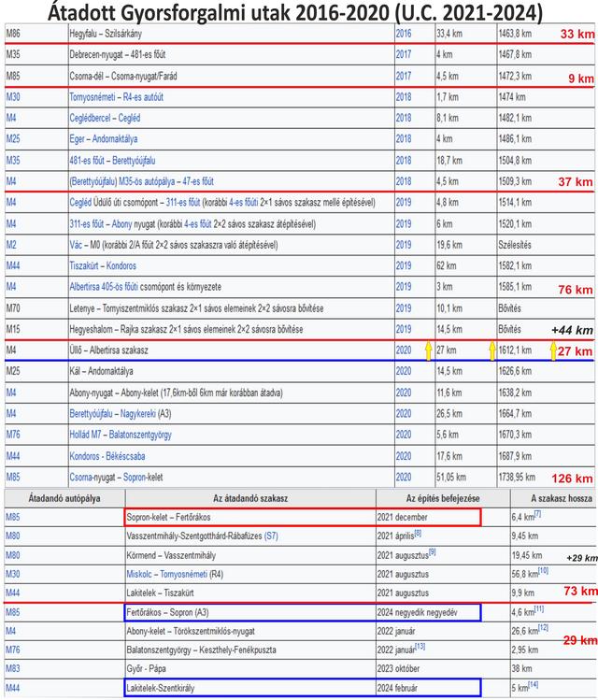Open the Berettyóújfalu link in the 481-es főút row
Image resolution: width=598 pixels, height=700 pixels.
tap(134, 160)
